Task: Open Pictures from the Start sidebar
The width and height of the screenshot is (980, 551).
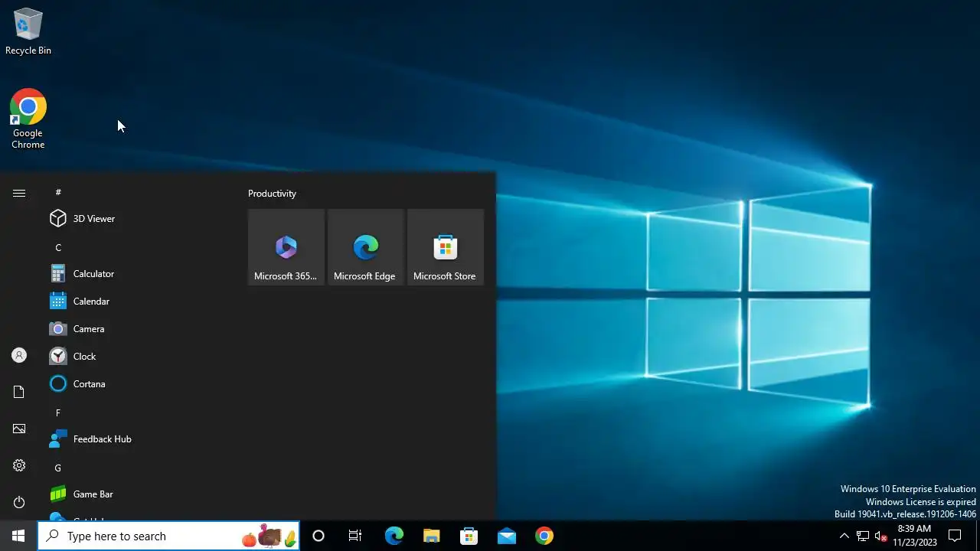Action: (x=19, y=429)
